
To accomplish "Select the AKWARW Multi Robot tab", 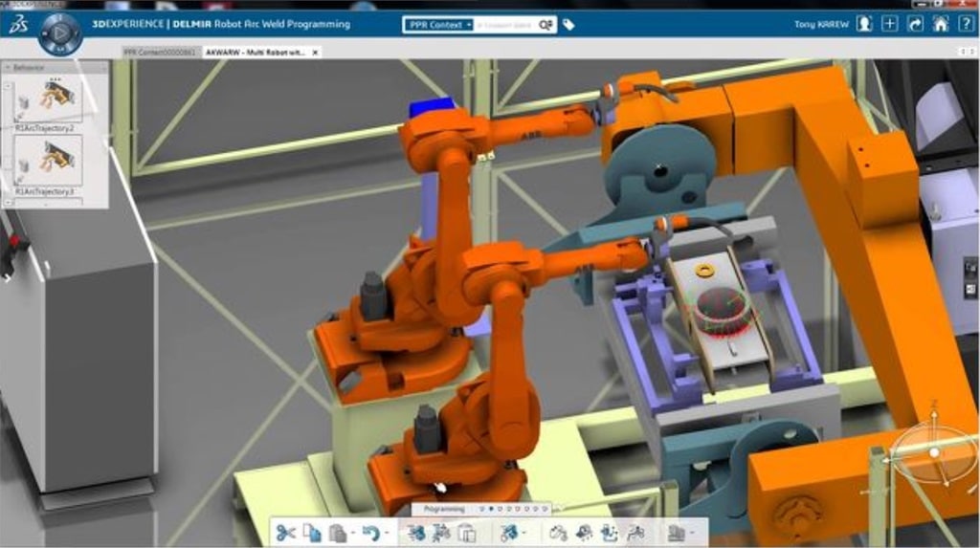I will point(258,52).
